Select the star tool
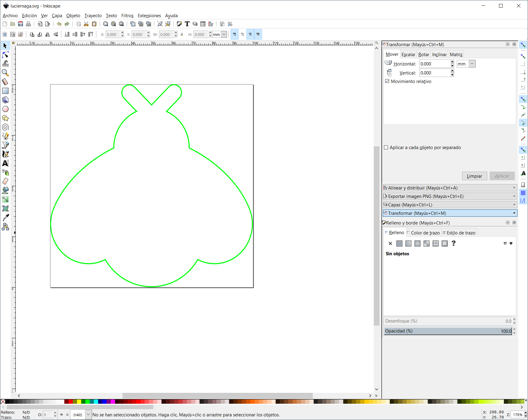The width and height of the screenshot is (528, 420). pyautogui.click(x=5, y=118)
